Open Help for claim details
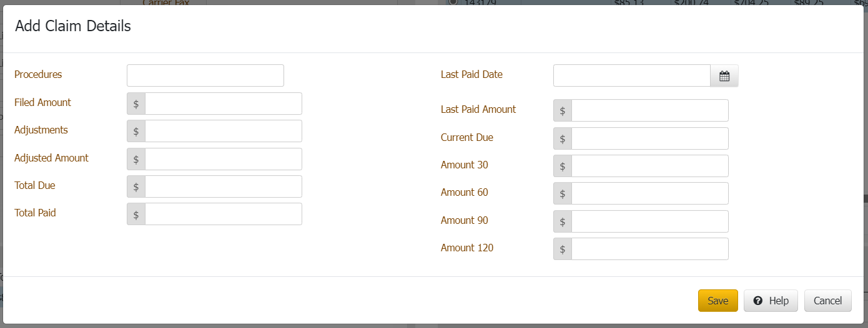868x328 pixels. click(771, 301)
